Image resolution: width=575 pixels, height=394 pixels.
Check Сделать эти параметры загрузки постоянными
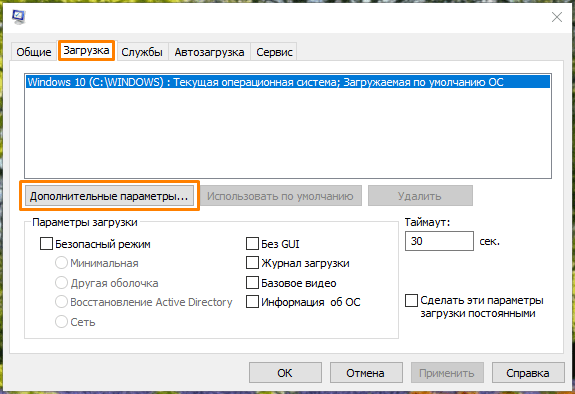pyautogui.click(x=411, y=300)
